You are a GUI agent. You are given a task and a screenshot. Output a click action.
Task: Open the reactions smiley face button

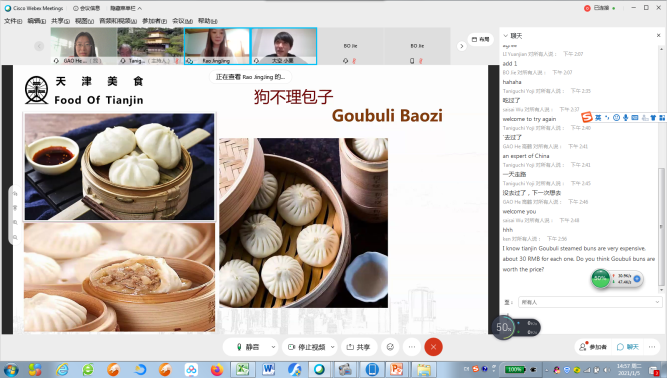click(x=390, y=347)
